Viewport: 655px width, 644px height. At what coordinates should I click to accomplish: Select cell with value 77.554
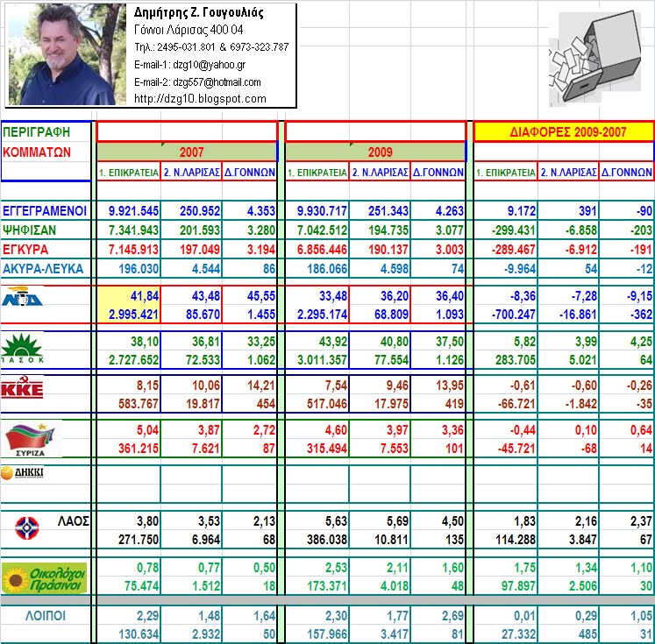[380, 360]
